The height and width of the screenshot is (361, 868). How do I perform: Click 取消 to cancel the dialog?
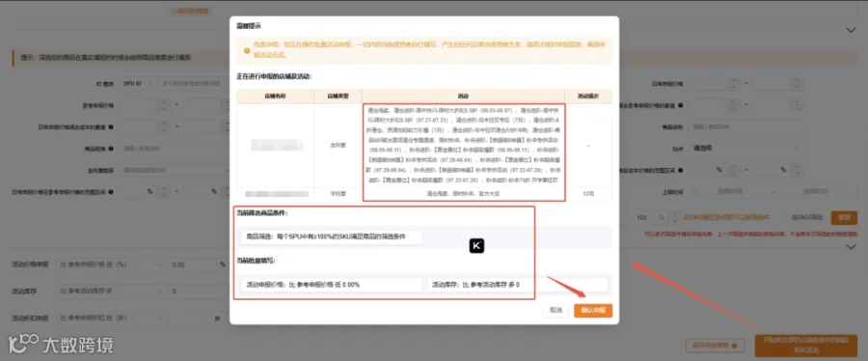pyautogui.click(x=556, y=311)
